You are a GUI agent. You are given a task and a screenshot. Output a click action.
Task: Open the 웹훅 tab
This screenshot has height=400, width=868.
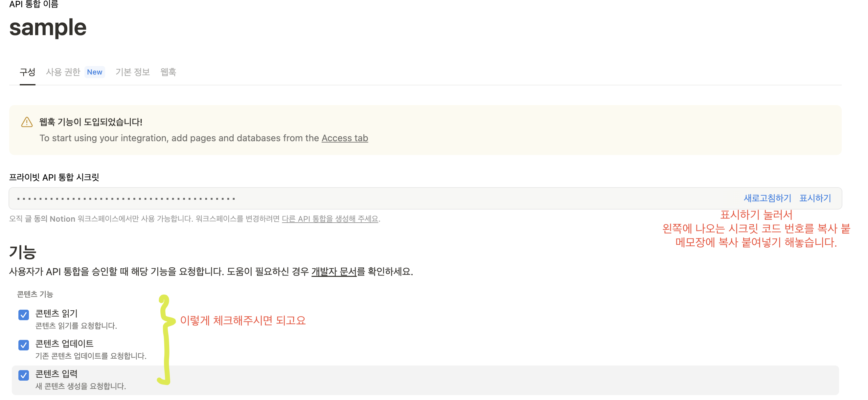pyautogui.click(x=168, y=72)
